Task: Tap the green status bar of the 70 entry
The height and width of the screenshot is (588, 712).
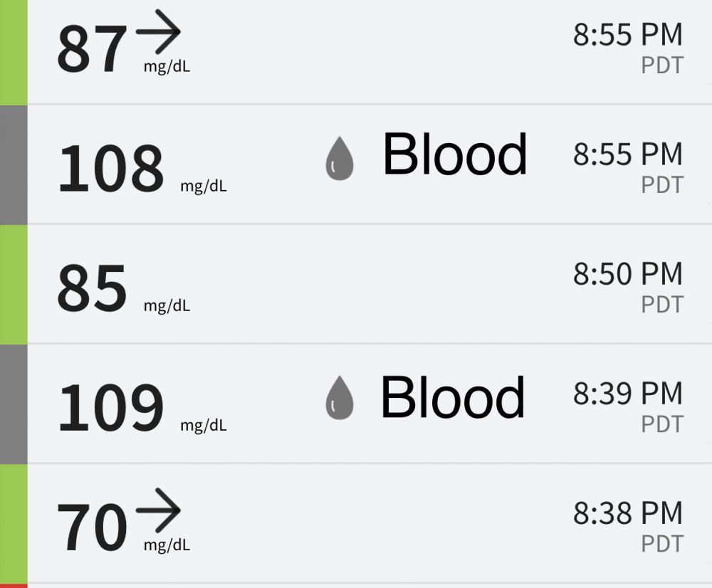Action: tap(14, 524)
